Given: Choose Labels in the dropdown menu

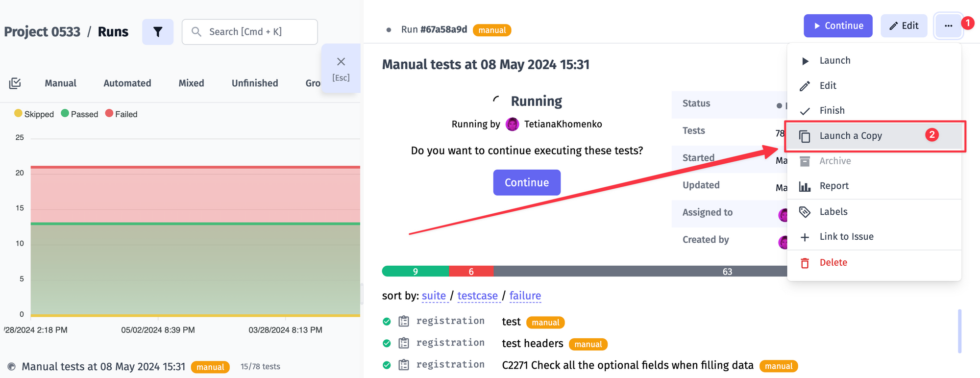Looking at the screenshot, I should pos(874,212).
